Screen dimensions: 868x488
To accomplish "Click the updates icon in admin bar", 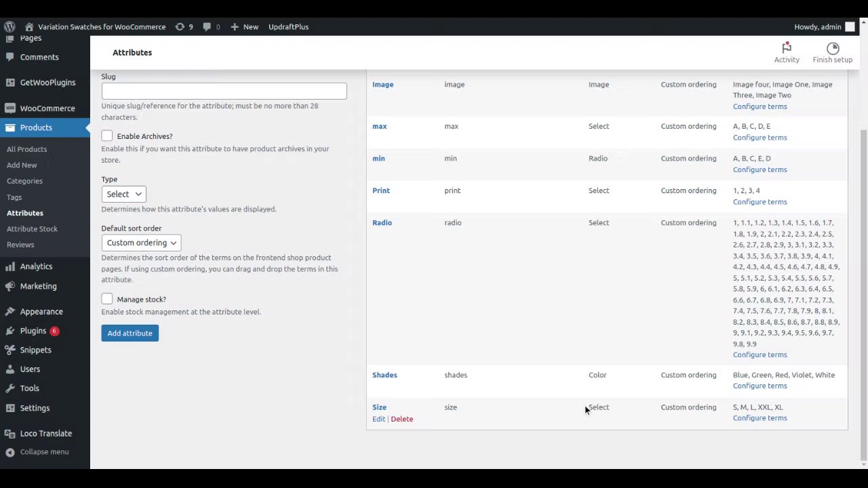I will pos(180,27).
